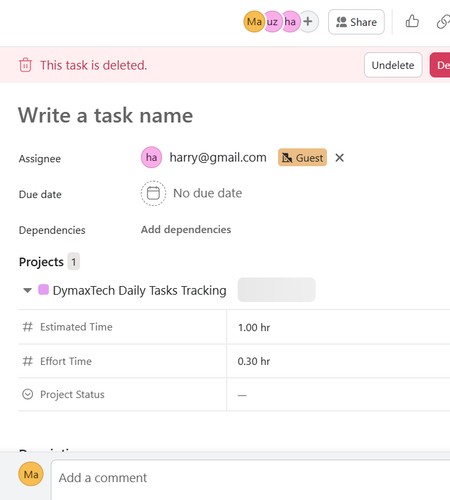Click Add dependencies link
Screen dimensions: 450x500
point(186,230)
